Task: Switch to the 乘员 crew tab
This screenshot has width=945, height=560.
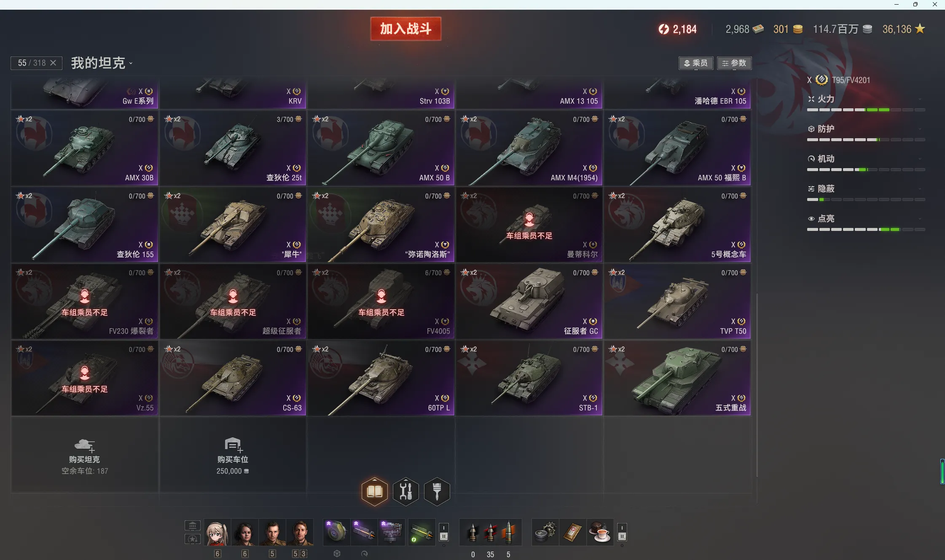Action: [x=696, y=63]
